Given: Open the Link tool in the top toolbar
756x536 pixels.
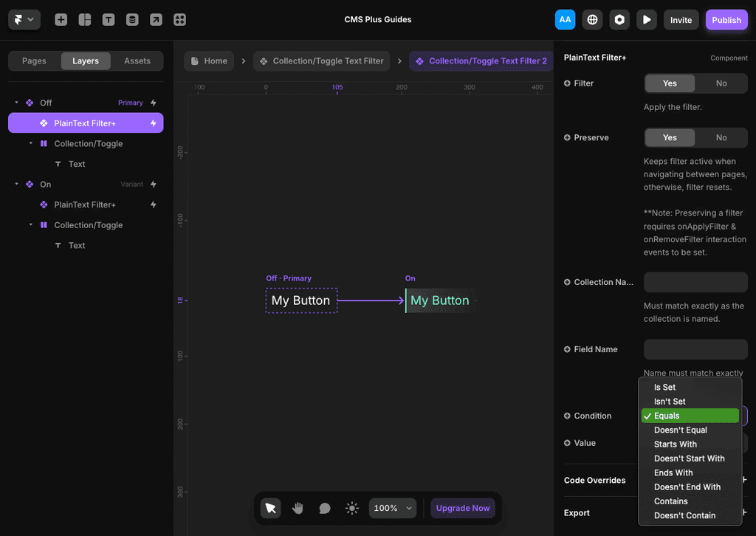Looking at the screenshot, I should (156, 19).
